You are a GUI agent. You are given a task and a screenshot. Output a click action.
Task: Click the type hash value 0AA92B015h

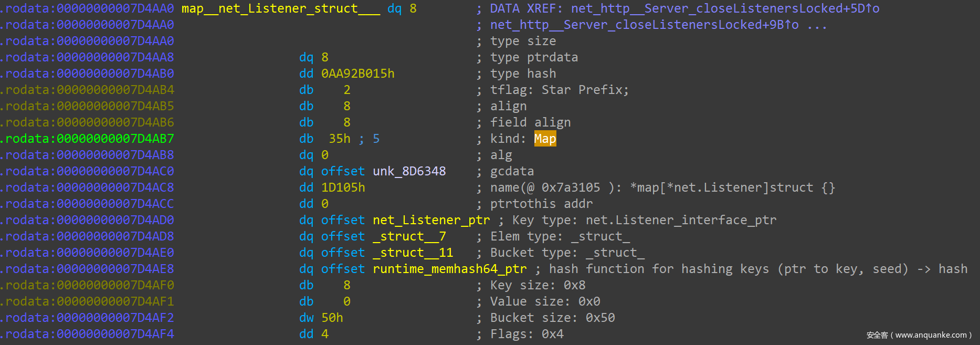[357, 74]
